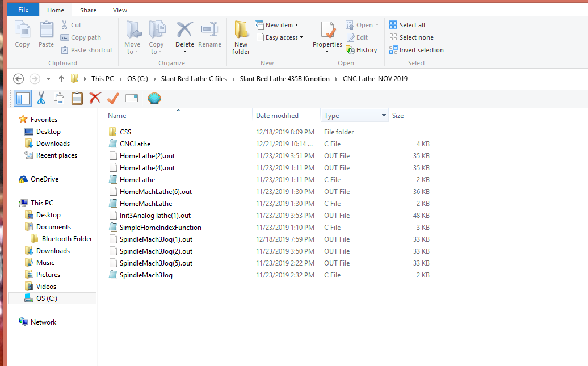Click the scissors cut icon in secondary toolbar
The height and width of the screenshot is (366, 588).
(41, 98)
